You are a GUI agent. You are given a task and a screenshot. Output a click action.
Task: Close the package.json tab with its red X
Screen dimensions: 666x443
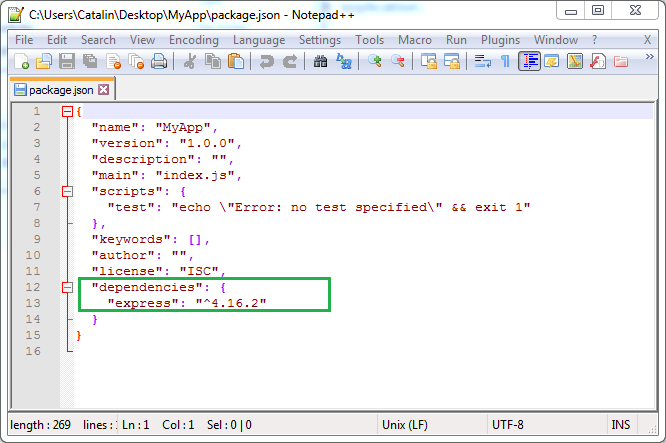click(104, 90)
